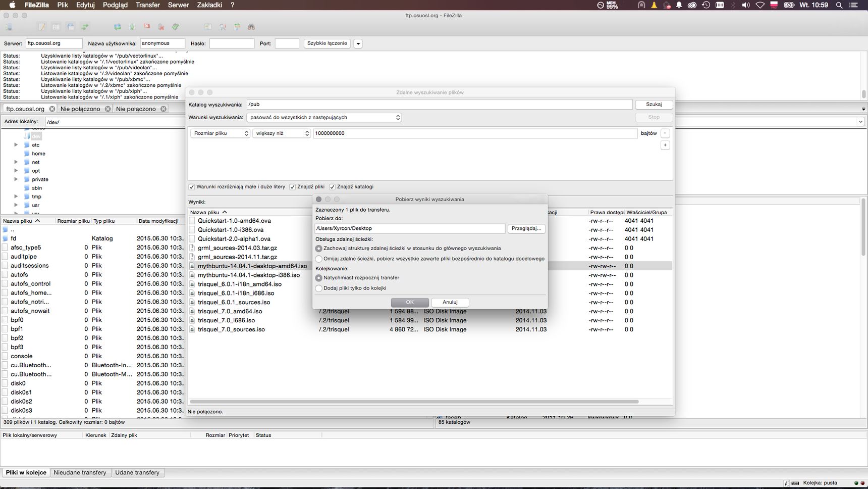Image resolution: width=868 pixels, height=489 pixels.
Task: Open Time Machine menu bar icon
Action: [x=706, y=5]
